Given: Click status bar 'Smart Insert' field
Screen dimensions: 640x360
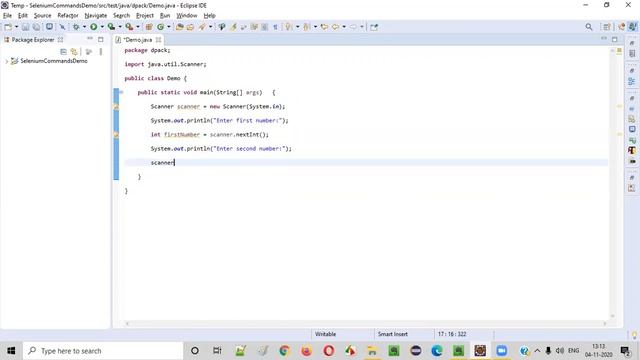Looking at the screenshot, I should (x=393, y=334).
